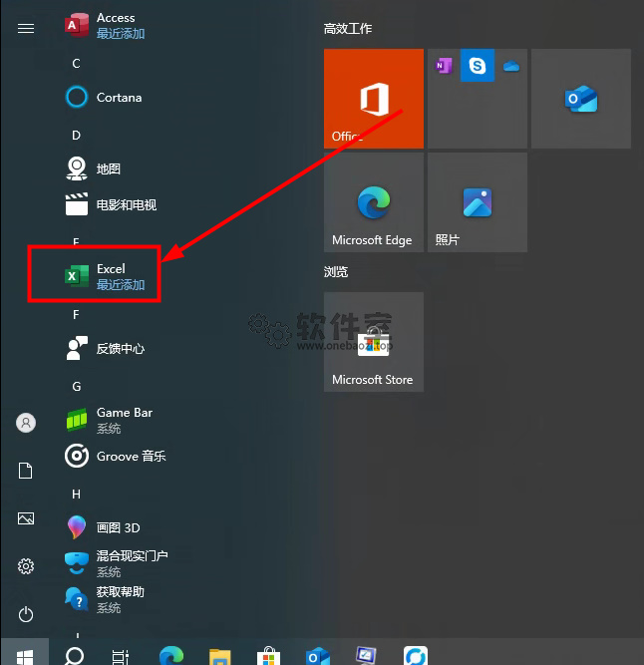
Task: Open Settings gear in Start sidebar
Action: 26,566
